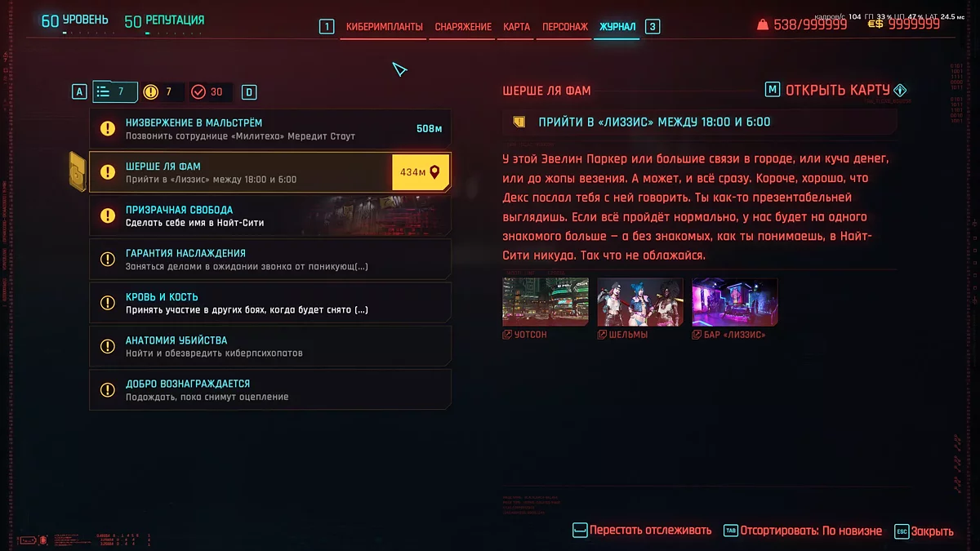Image resolution: width=980 pixels, height=551 pixels.
Task: Click the A arrow to switch category
Action: [x=79, y=91]
